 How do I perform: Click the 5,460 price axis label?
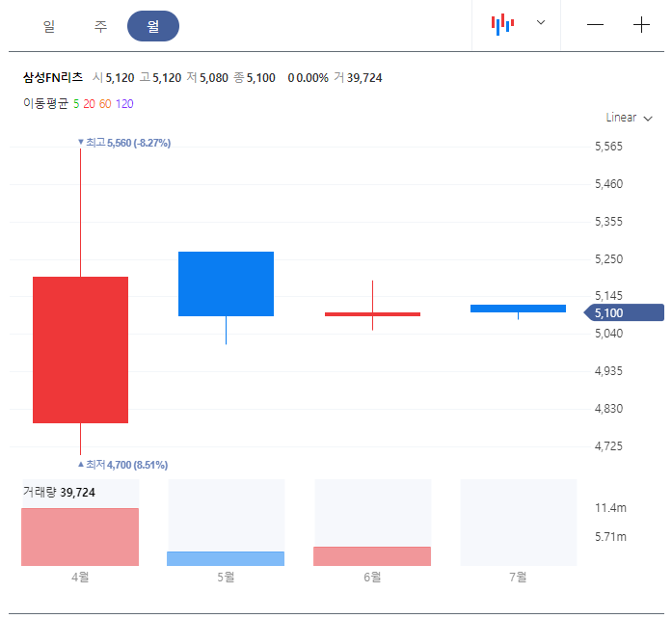[608, 184]
